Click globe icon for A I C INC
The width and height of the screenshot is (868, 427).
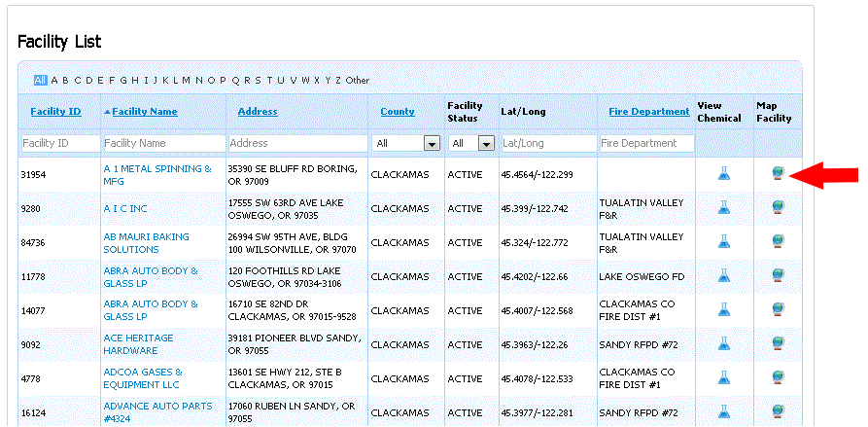point(778,208)
